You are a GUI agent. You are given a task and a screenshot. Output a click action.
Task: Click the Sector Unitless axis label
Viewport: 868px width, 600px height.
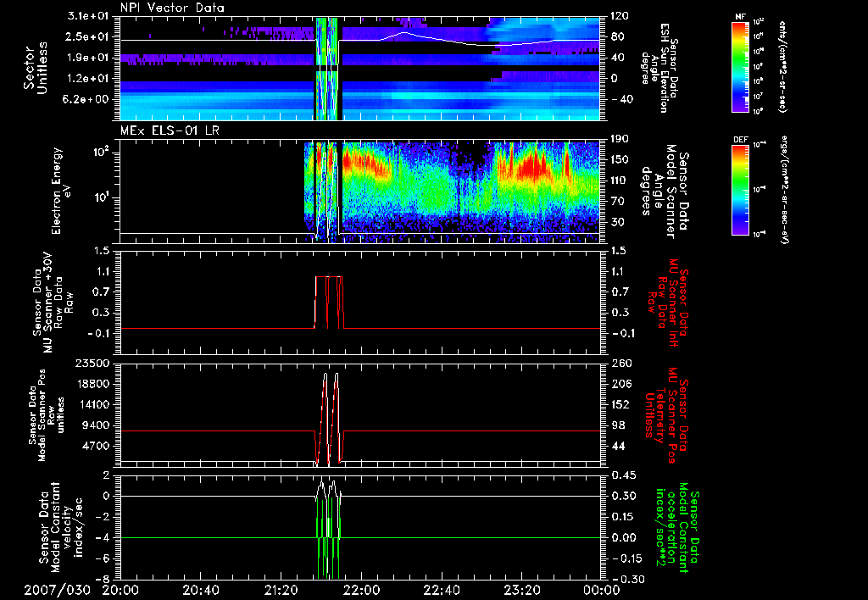[x=36, y=68]
